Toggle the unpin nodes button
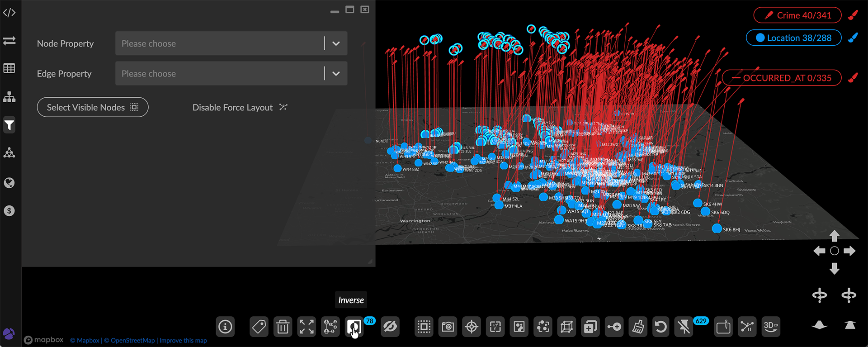 point(684,327)
